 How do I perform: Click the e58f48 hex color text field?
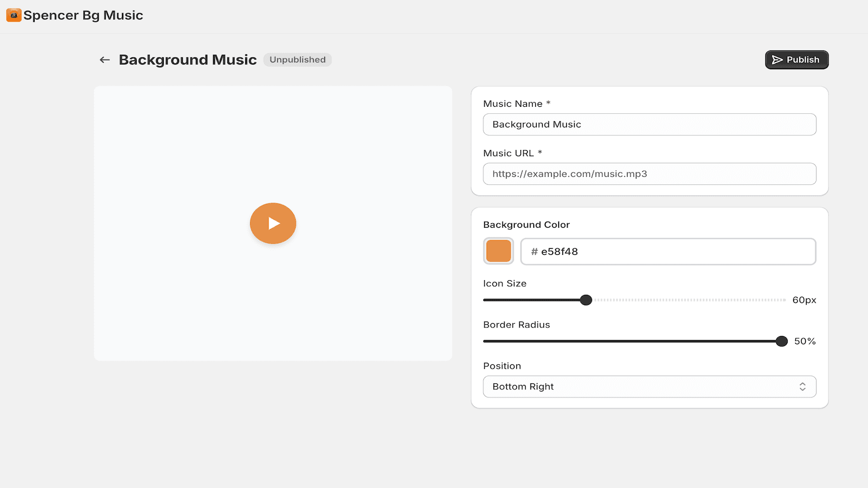[667, 251]
